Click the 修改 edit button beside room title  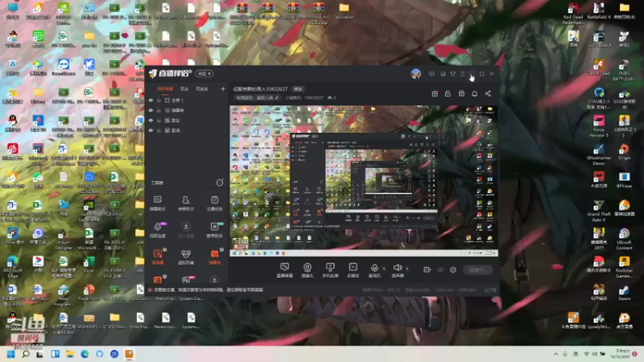coord(298,88)
